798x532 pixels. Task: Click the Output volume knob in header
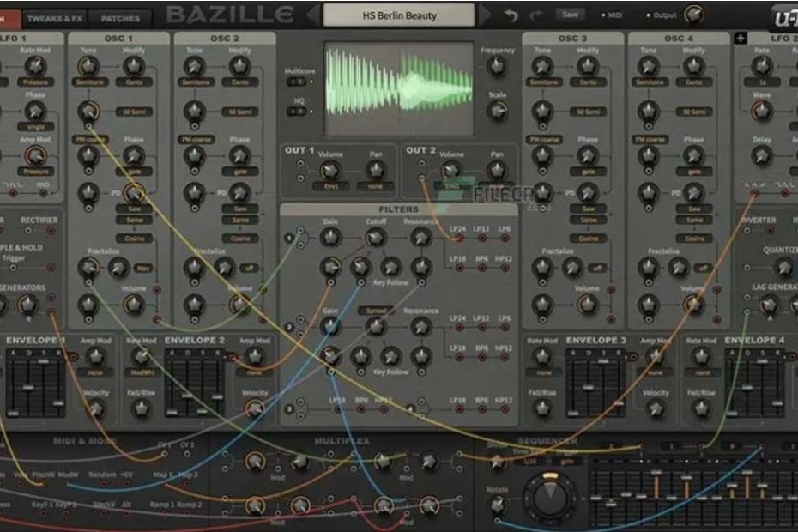point(692,15)
